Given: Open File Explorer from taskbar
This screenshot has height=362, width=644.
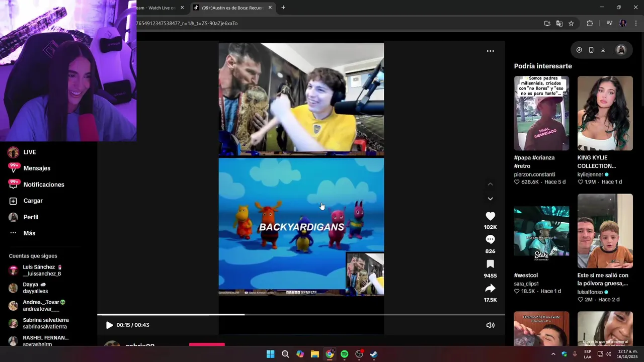Looking at the screenshot, I should [314, 354].
